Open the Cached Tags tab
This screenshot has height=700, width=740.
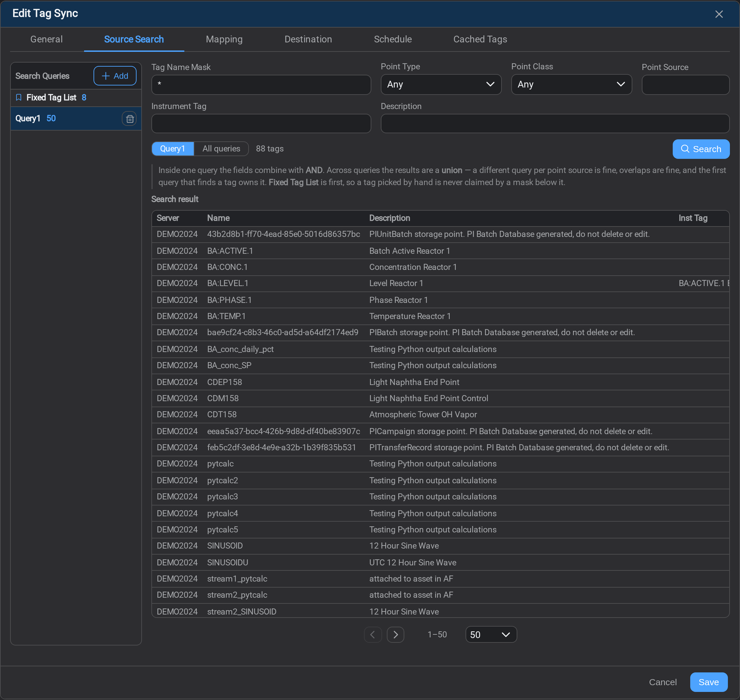pyautogui.click(x=480, y=39)
